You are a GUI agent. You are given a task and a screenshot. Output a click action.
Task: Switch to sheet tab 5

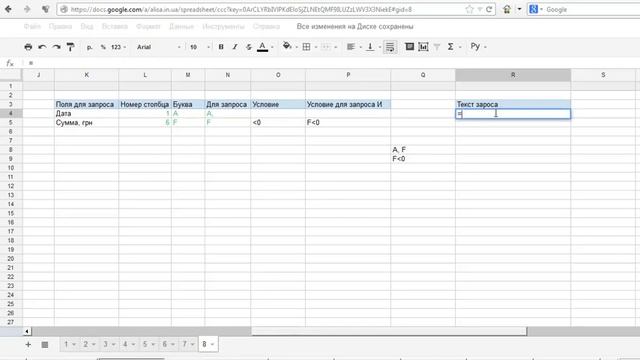pyautogui.click(x=145, y=344)
